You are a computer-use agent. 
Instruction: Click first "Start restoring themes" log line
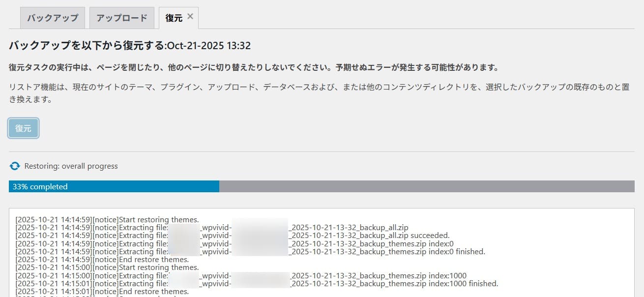click(107, 219)
